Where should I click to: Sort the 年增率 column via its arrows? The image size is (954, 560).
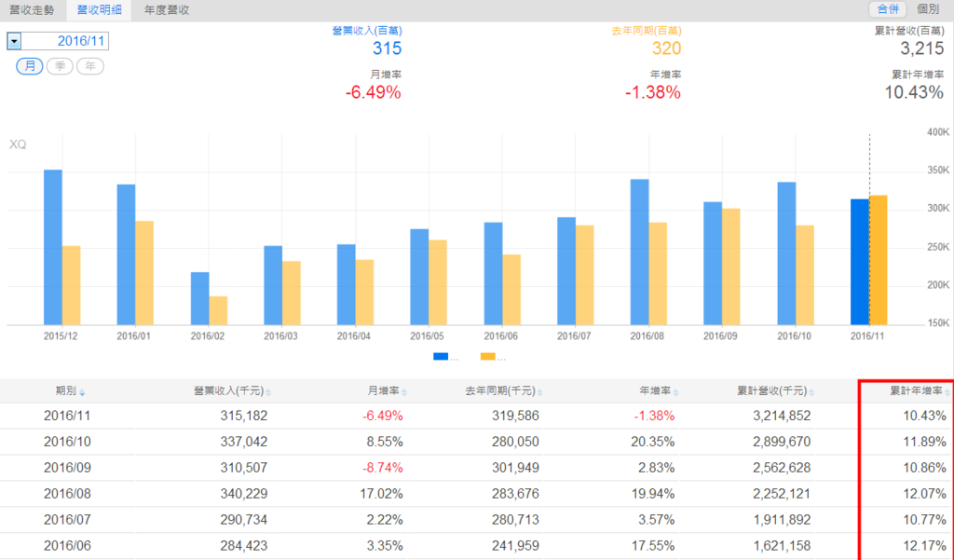(x=676, y=392)
